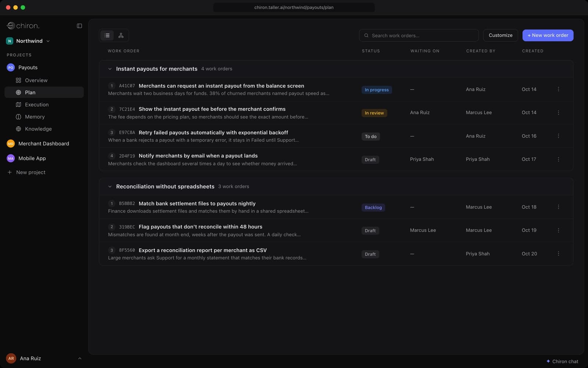Click the Search work orders field
Viewport: 588px width, 368px height.
tap(419, 35)
